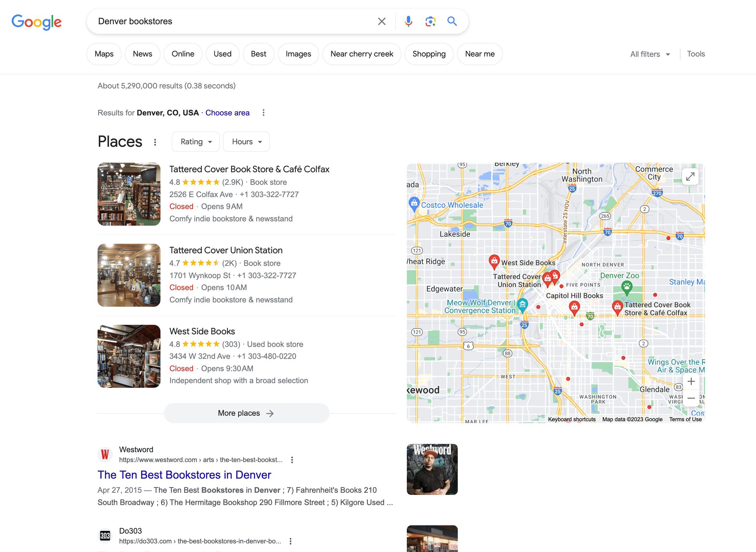This screenshot has height=552, width=756.
Task: Open Tattered Cover Colfax photo thumbnail
Action: coord(129,194)
